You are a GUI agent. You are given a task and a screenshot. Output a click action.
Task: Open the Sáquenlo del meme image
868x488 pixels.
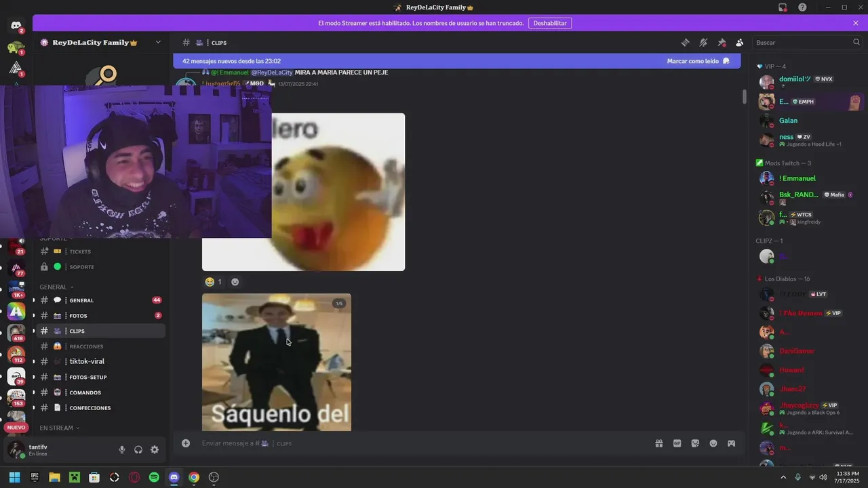click(277, 362)
